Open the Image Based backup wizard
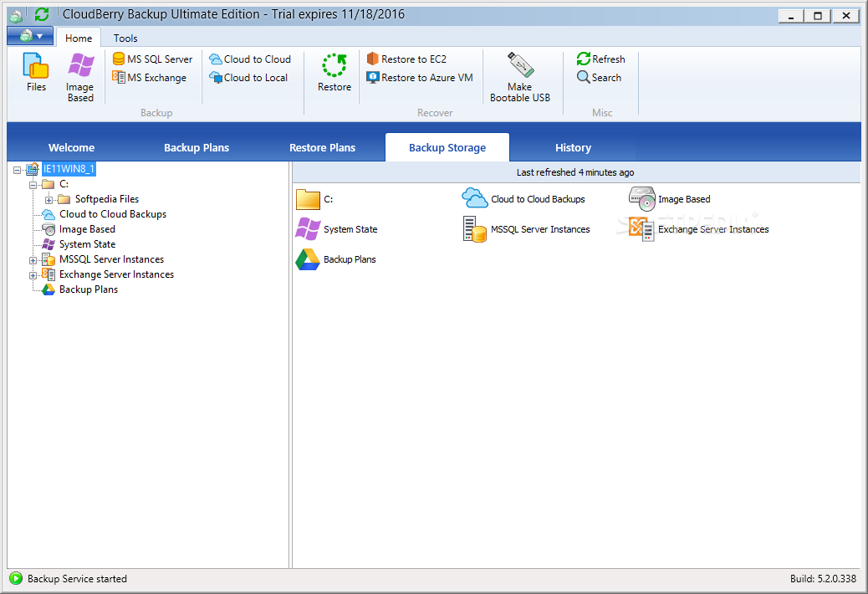 (80, 77)
